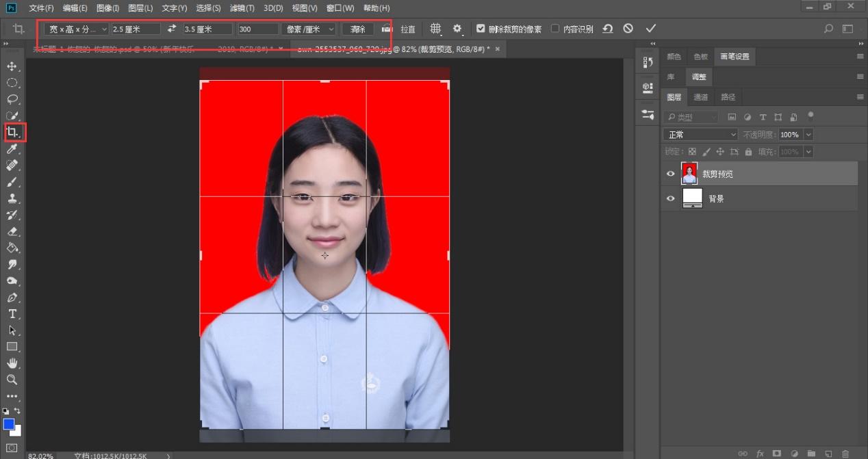Open the 滤镜(T) menu
This screenshot has height=459, width=868.
click(242, 8)
